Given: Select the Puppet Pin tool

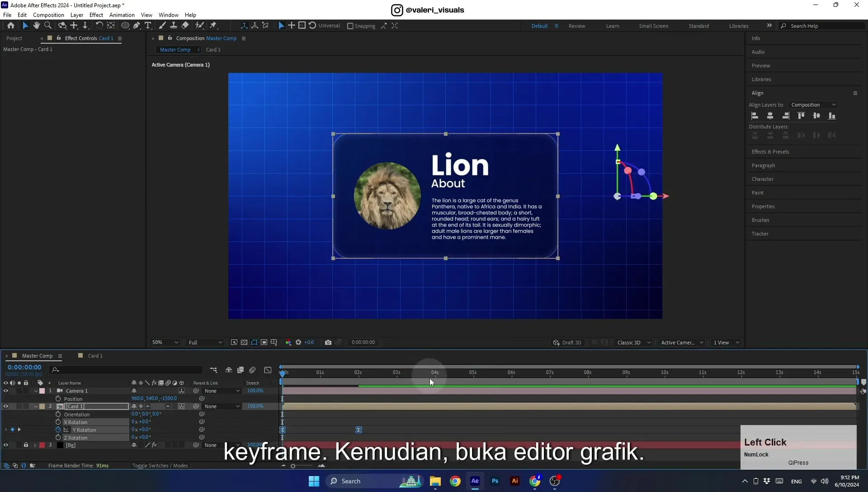Looking at the screenshot, I should [x=213, y=26].
